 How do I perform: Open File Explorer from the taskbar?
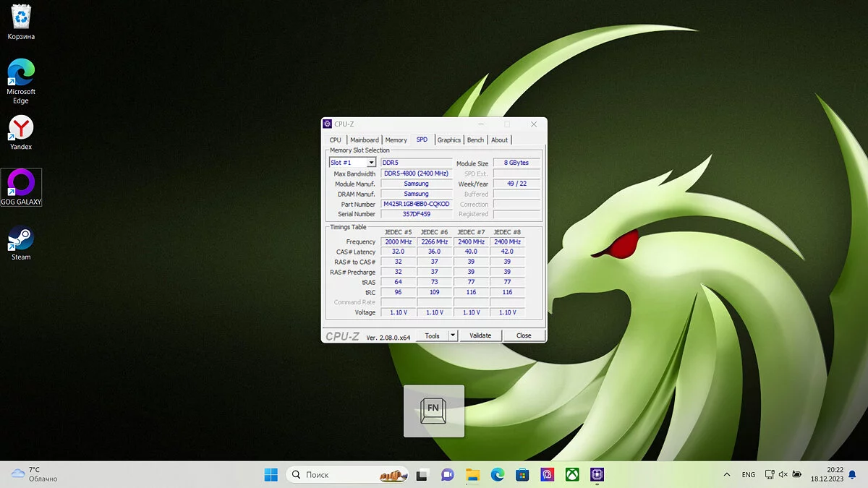(x=472, y=474)
